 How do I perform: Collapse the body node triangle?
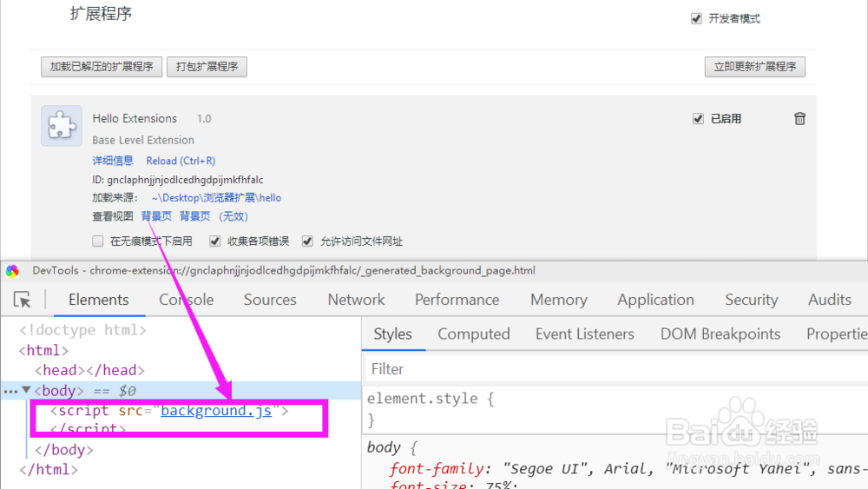pos(26,390)
